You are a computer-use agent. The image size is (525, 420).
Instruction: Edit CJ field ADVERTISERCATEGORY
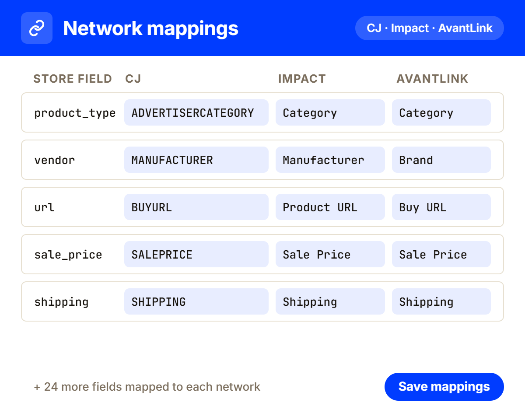coord(196,112)
